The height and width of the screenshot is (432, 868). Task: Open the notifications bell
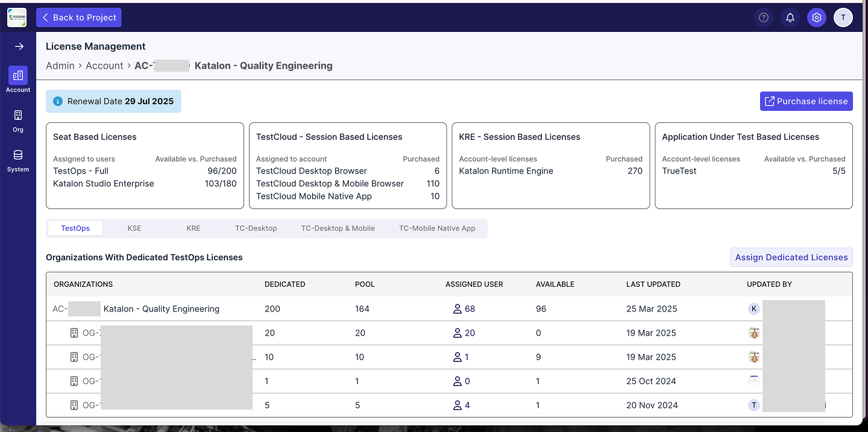pos(790,17)
